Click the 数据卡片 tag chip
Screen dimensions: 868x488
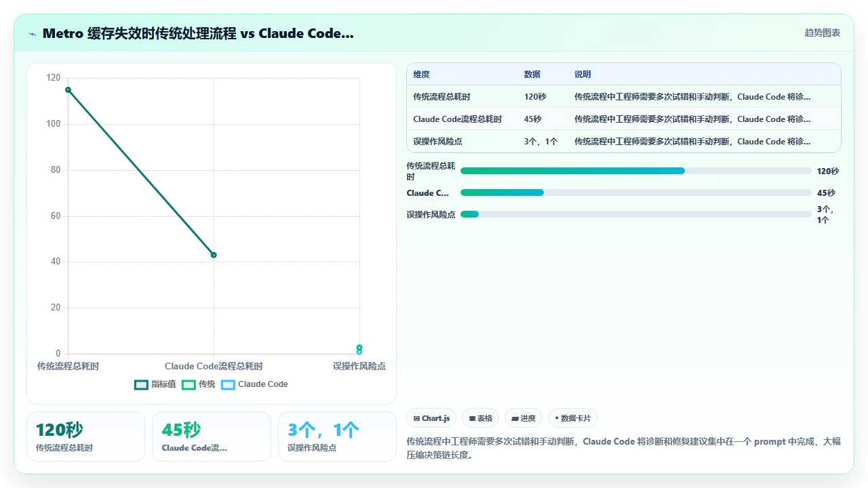click(x=572, y=418)
